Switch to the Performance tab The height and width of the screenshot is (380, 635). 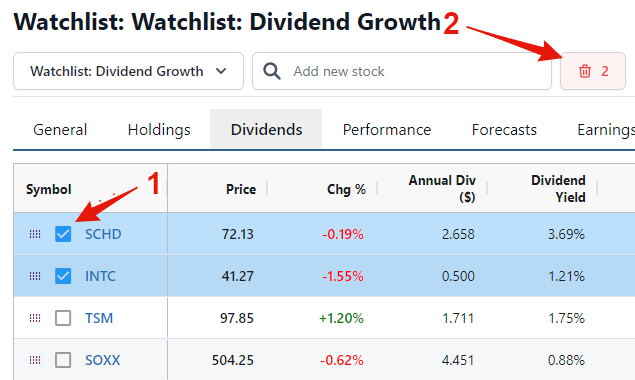(x=387, y=130)
